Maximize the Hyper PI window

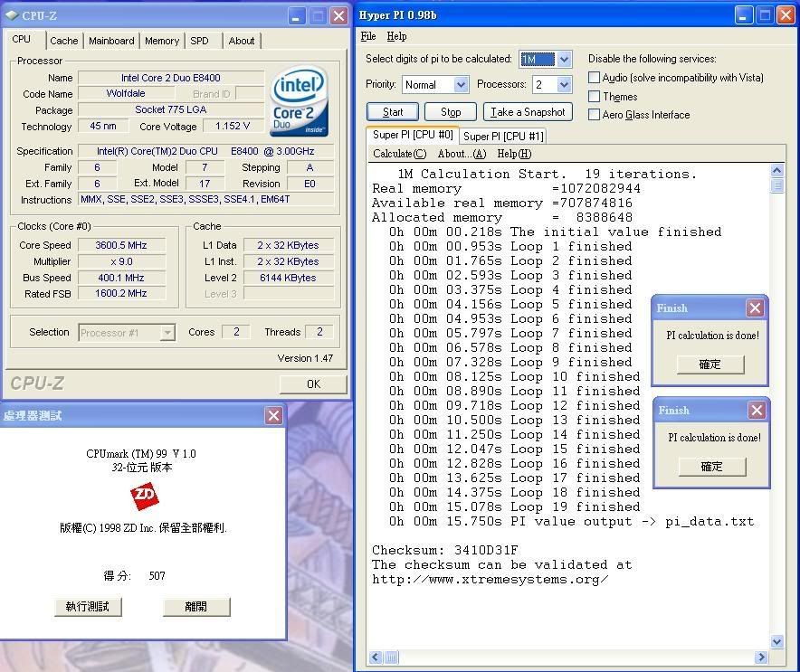[x=765, y=15]
